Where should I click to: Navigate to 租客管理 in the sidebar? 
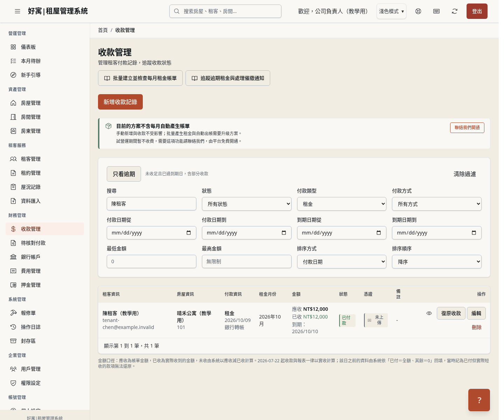[x=45, y=159]
